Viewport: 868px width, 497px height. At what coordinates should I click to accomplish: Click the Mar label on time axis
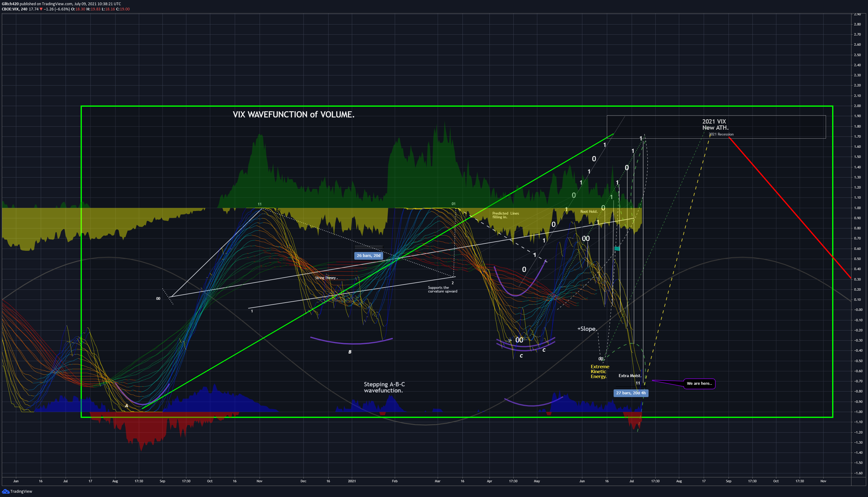pos(437,481)
